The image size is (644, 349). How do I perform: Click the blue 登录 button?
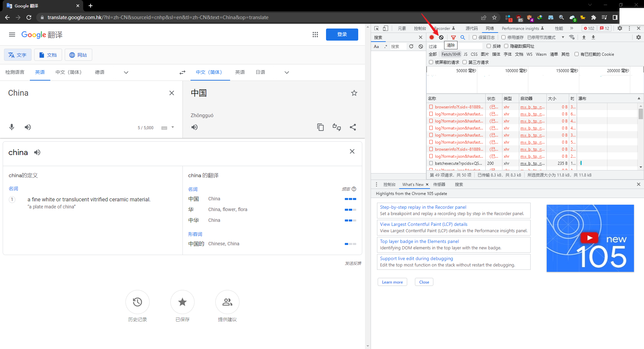coord(342,35)
